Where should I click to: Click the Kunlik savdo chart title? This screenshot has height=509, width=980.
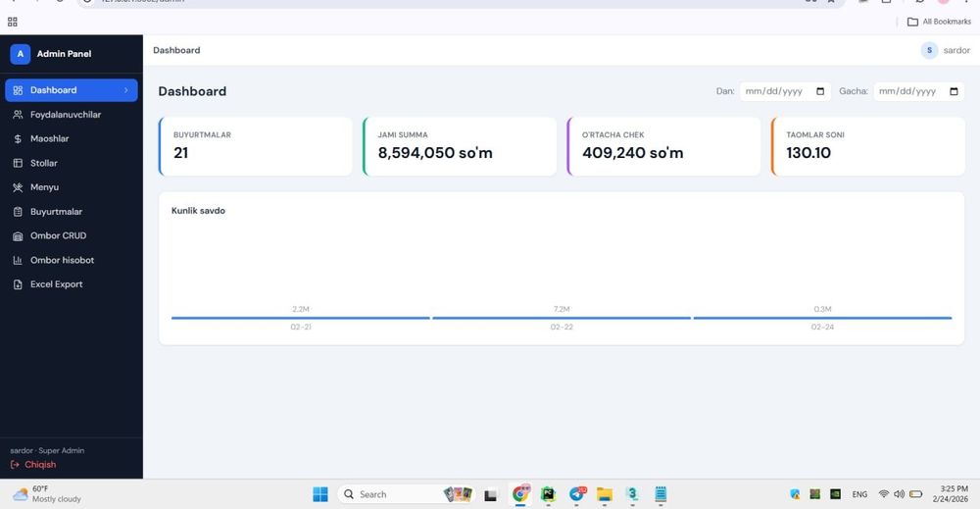click(198, 211)
